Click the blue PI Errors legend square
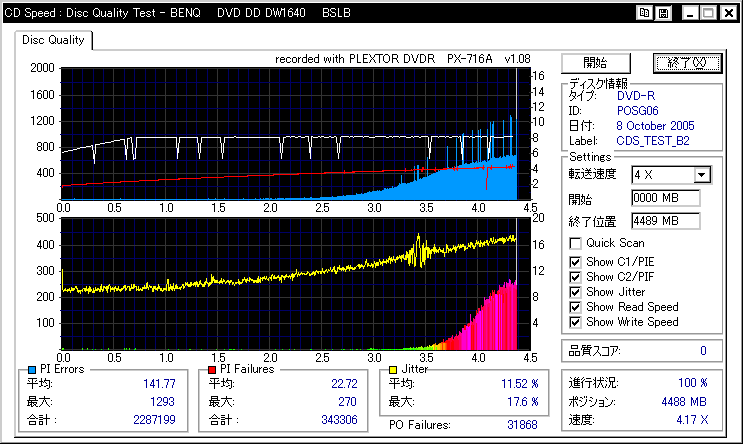The height and width of the screenshot is (444, 743). pyautogui.click(x=31, y=370)
